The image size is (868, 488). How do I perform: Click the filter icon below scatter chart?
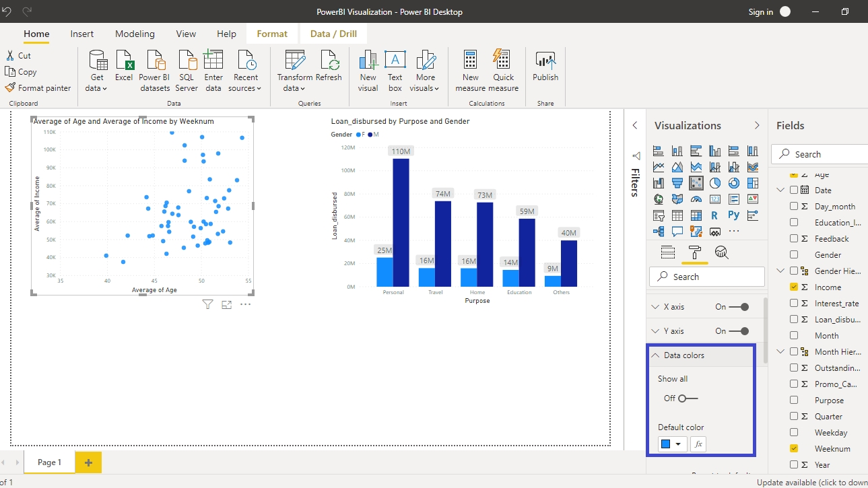pos(207,305)
